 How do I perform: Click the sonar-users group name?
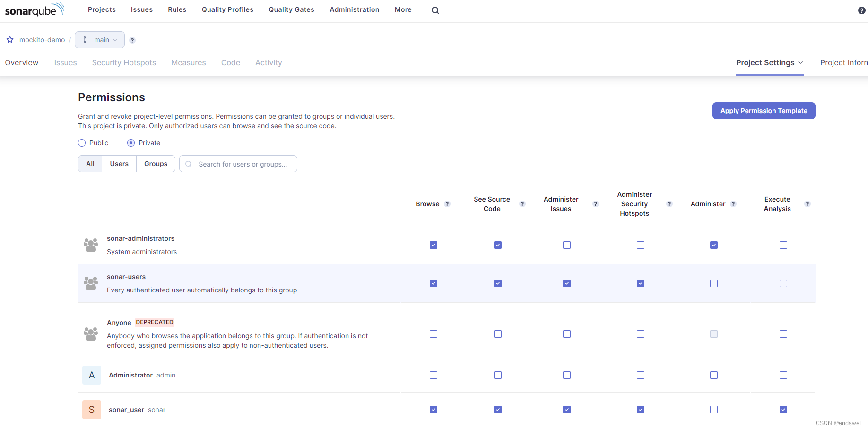point(126,277)
